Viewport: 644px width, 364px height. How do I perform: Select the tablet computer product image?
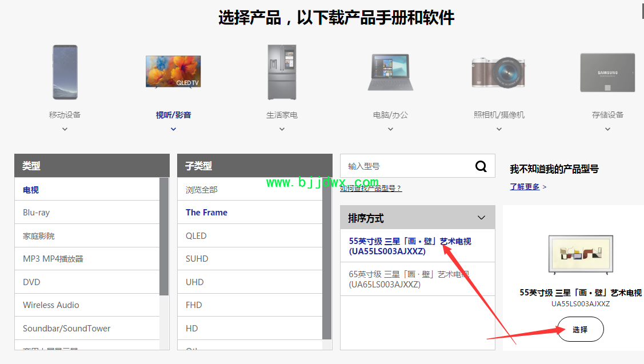click(x=390, y=73)
